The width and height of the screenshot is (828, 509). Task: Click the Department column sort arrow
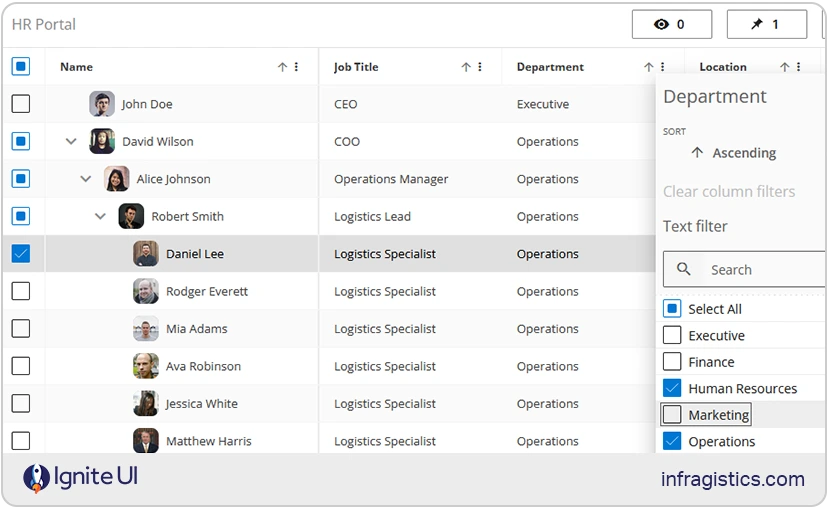click(649, 67)
